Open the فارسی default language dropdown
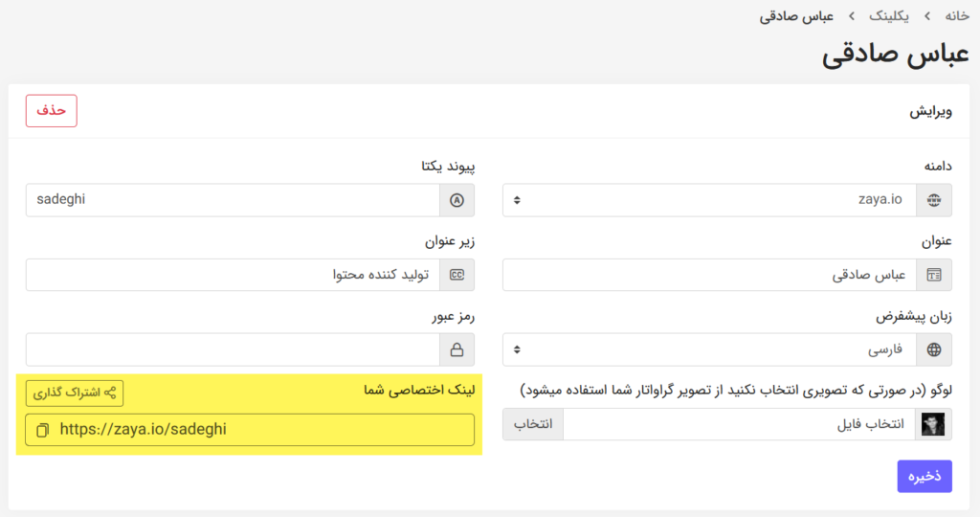 tap(709, 349)
